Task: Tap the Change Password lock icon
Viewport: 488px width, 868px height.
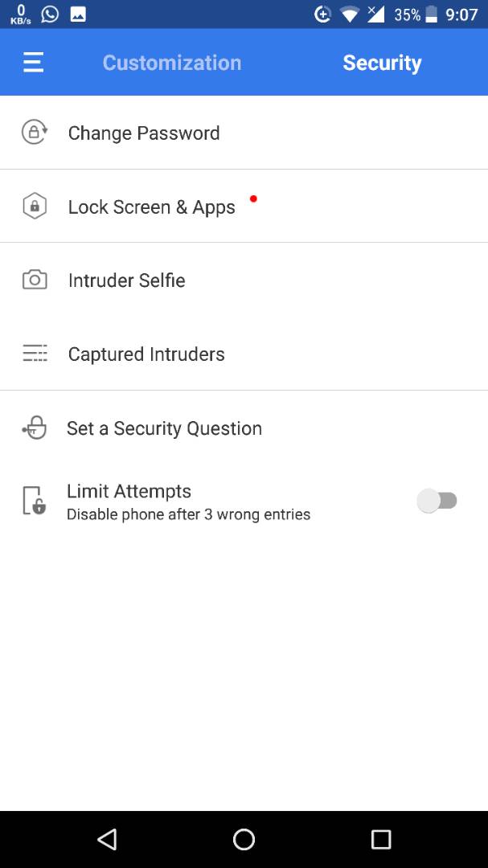Action: tap(34, 132)
